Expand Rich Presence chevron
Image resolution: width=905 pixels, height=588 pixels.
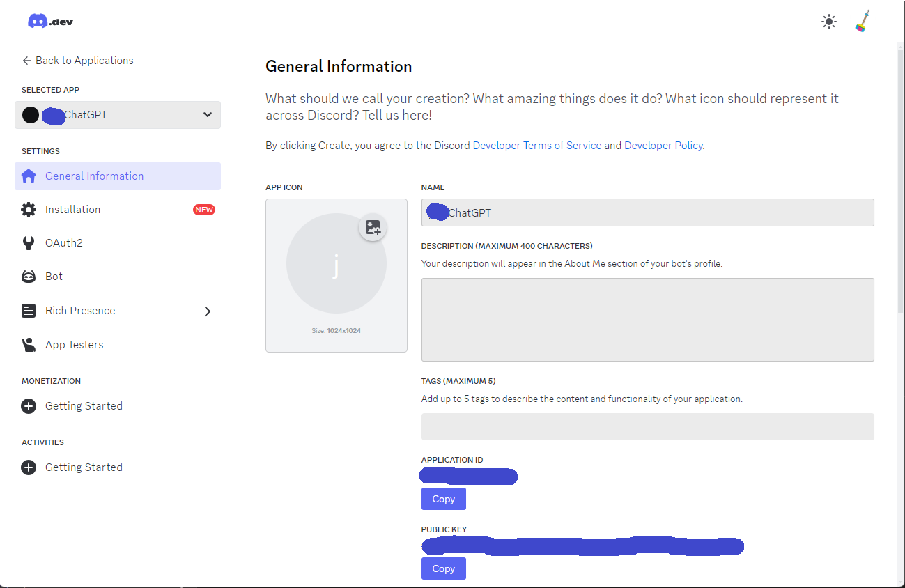click(x=207, y=311)
